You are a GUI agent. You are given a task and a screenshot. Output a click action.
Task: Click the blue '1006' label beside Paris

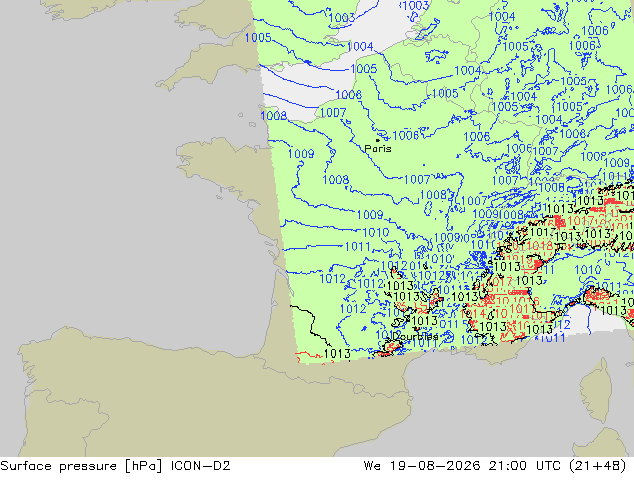click(x=406, y=135)
